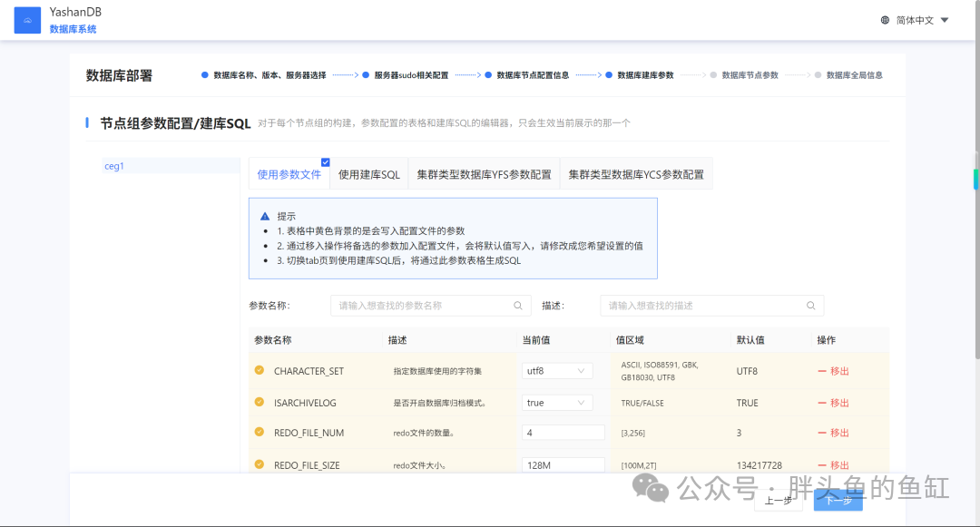
Task: Click the orange check icon beside REDO_FILE_NUM
Action: pos(260,432)
